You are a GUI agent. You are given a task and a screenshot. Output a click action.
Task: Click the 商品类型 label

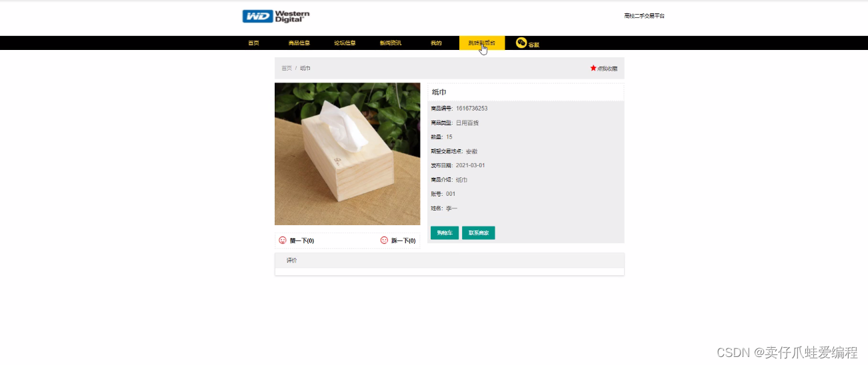click(x=441, y=123)
